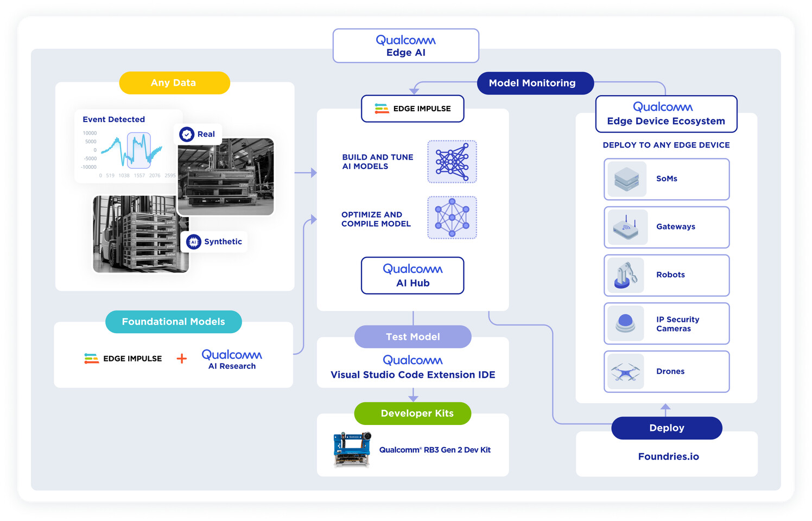
Task: Click the forklift pallet synthetic image
Action: (x=141, y=234)
